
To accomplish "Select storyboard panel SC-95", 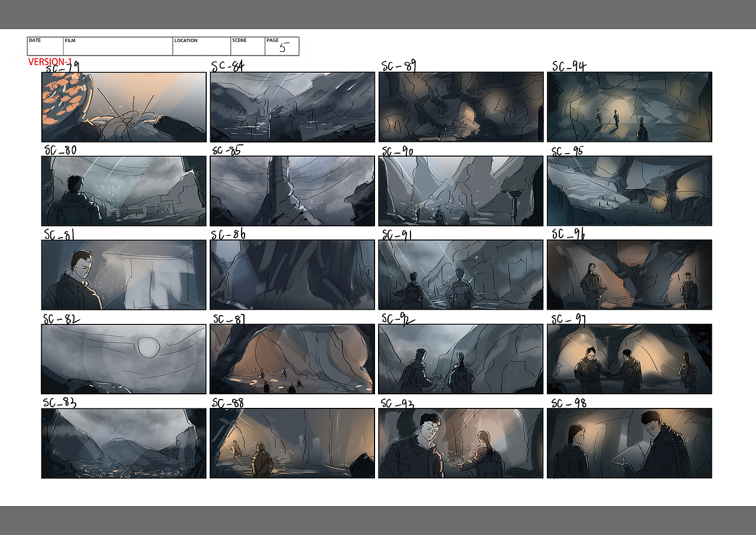I will 630,191.
